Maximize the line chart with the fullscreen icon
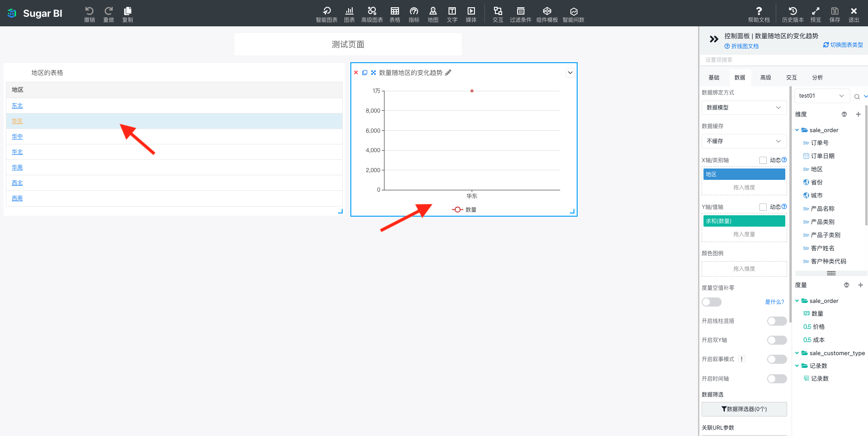Viewport: 868px width, 436px height. (x=374, y=73)
